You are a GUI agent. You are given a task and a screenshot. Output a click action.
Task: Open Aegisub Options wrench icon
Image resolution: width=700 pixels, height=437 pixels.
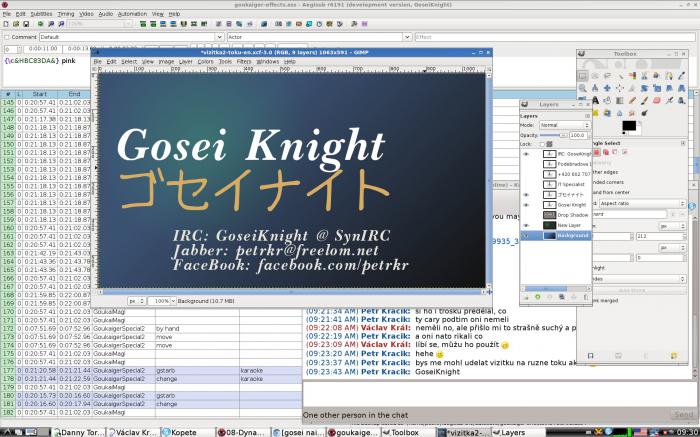point(354,24)
